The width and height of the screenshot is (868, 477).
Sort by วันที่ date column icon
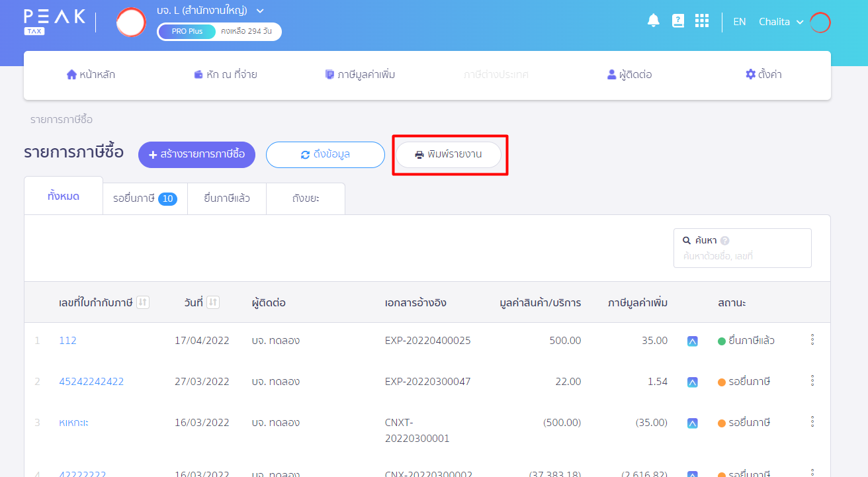213,302
